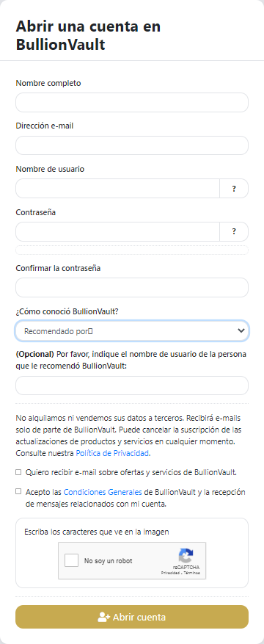Focus the Dirección e-mail field
The width and height of the screenshot is (264, 644).
[132, 145]
